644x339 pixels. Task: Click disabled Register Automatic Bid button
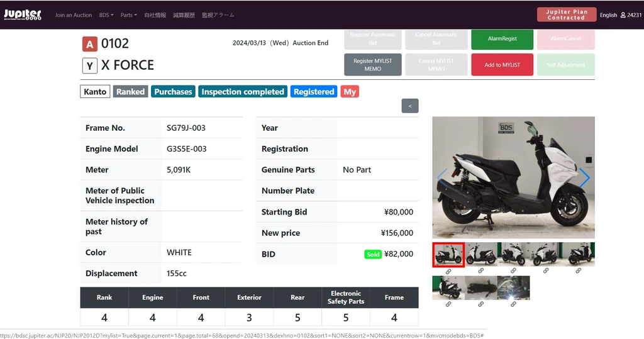coord(372,38)
